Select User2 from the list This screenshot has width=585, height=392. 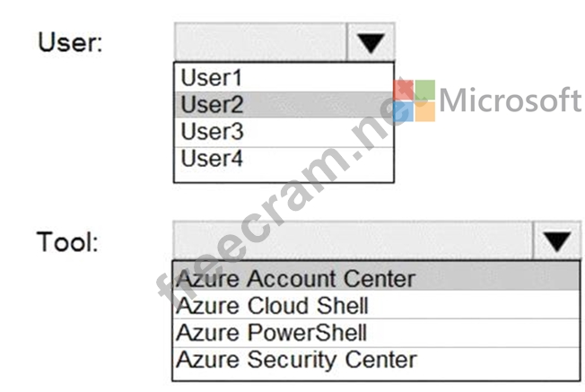point(284,105)
